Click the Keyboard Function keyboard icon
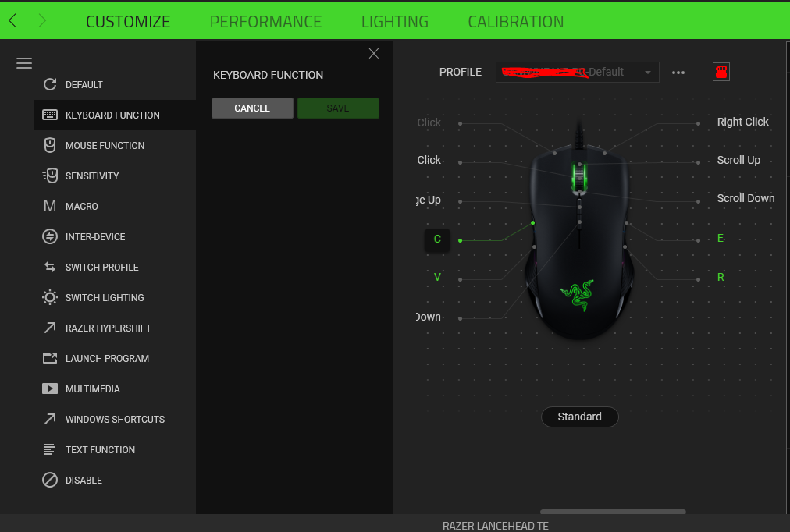The height and width of the screenshot is (532, 790). (x=50, y=115)
